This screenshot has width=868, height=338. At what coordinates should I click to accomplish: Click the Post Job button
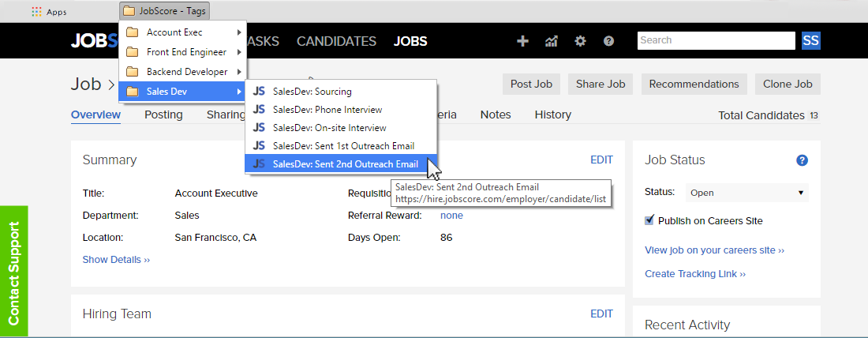[531, 84]
